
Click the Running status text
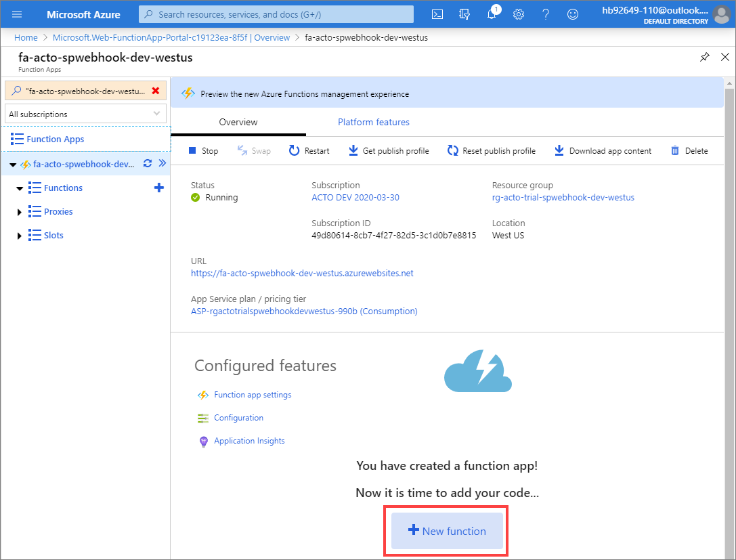pyautogui.click(x=221, y=198)
